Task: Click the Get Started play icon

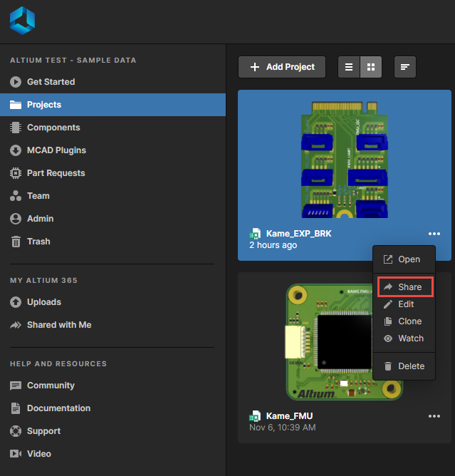Action: coord(16,82)
